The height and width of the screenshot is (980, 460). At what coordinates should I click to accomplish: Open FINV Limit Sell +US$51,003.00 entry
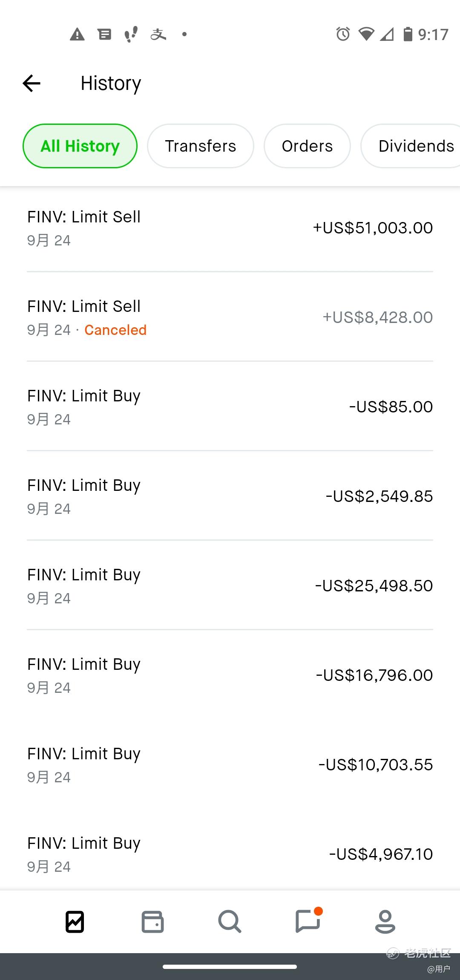coord(230,228)
